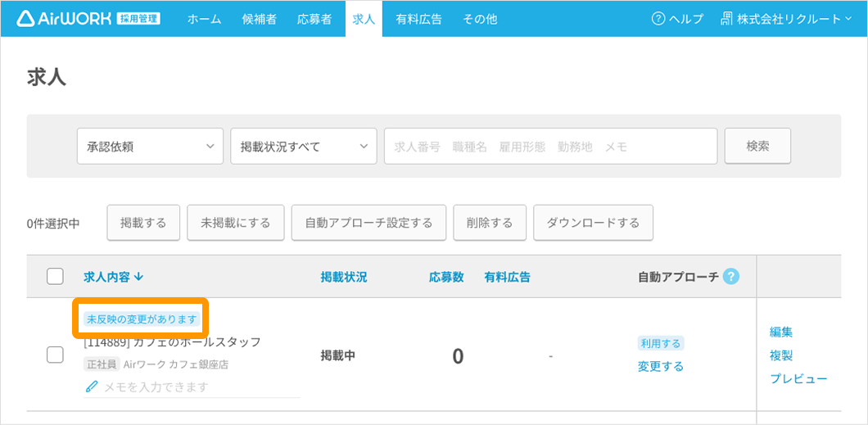Screen dimensions: 868x425
Task: Click the ダウンロードする button
Action: coord(593,223)
